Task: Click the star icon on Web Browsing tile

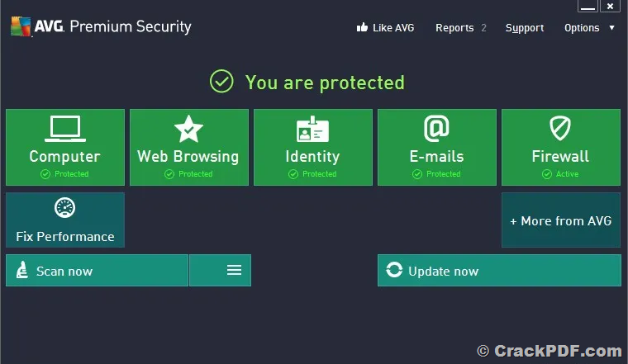Action: pyautogui.click(x=188, y=129)
